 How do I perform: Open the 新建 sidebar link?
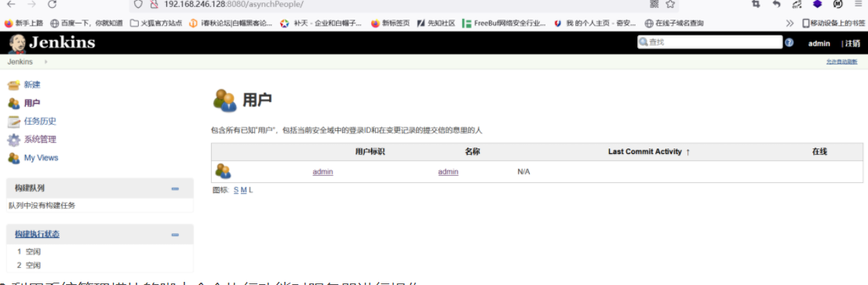[32, 85]
